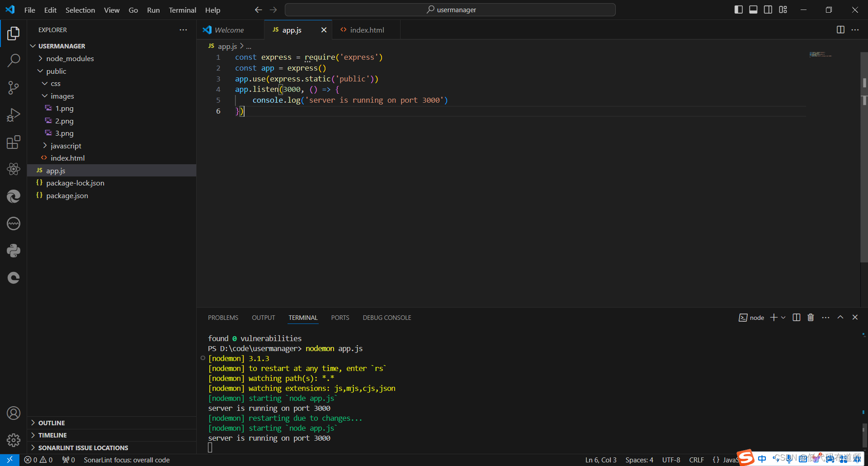Select the node terminal instance label
Screen dimensions: 868x466
751,318
